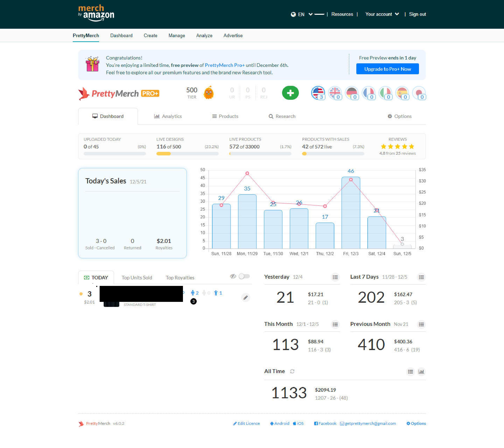Click the crossed-eye privacy icon
Viewport: 504px width, 448px height.
[233, 276]
